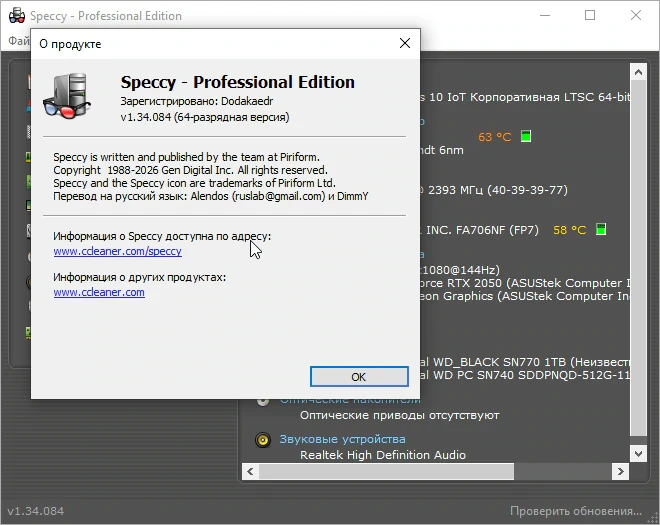Minimize the Speccy window
The height and width of the screenshot is (525, 660).
(545, 15)
